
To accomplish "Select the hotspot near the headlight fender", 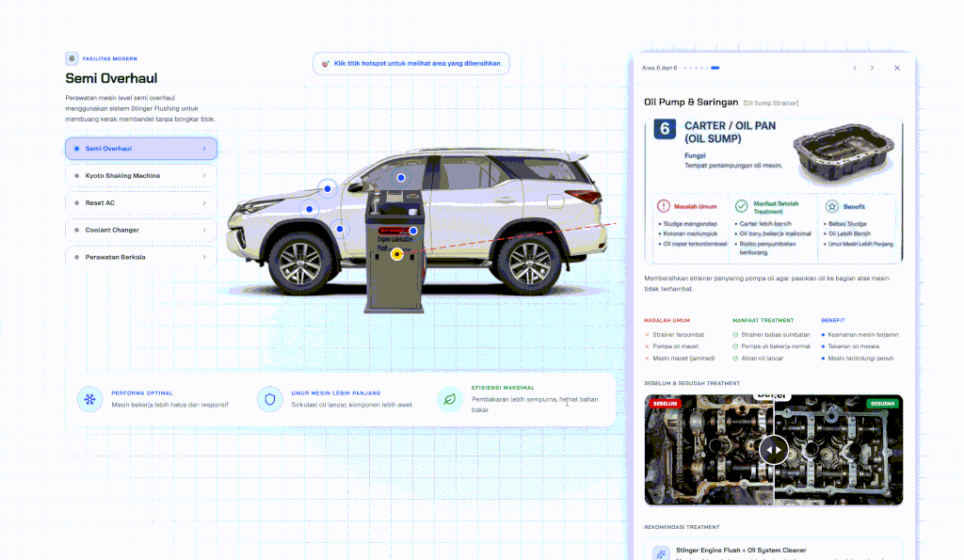I will [x=309, y=209].
